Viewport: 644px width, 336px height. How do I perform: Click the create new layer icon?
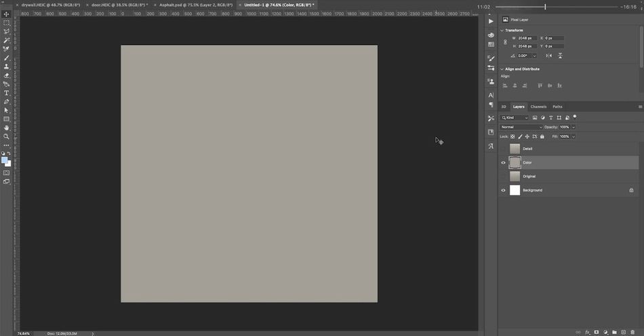624,333
